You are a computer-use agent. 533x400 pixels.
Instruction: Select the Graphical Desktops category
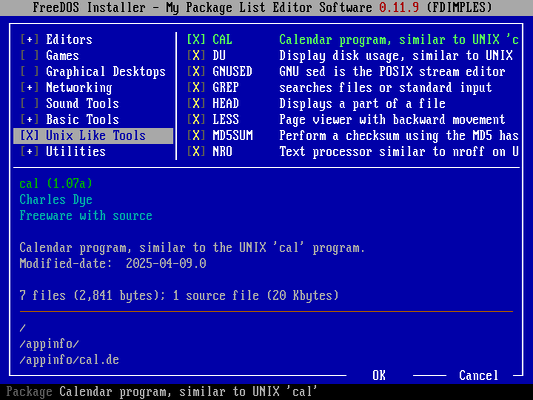pos(106,72)
